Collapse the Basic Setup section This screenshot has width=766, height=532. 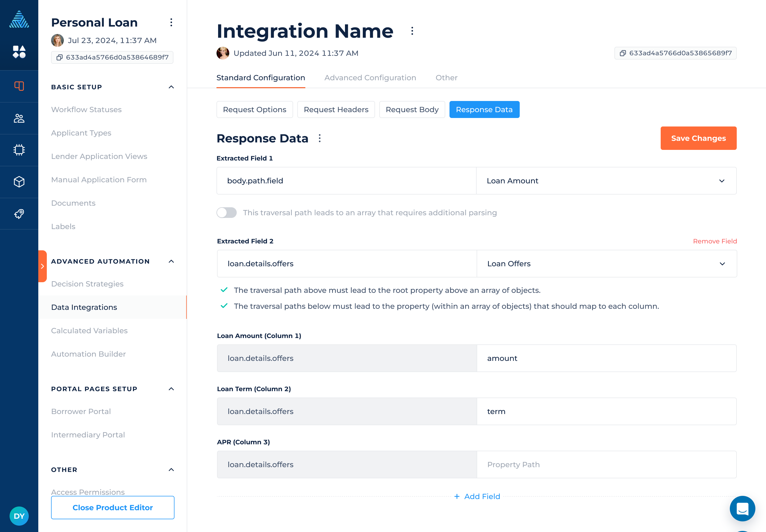pyautogui.click(x=171, y=87)
